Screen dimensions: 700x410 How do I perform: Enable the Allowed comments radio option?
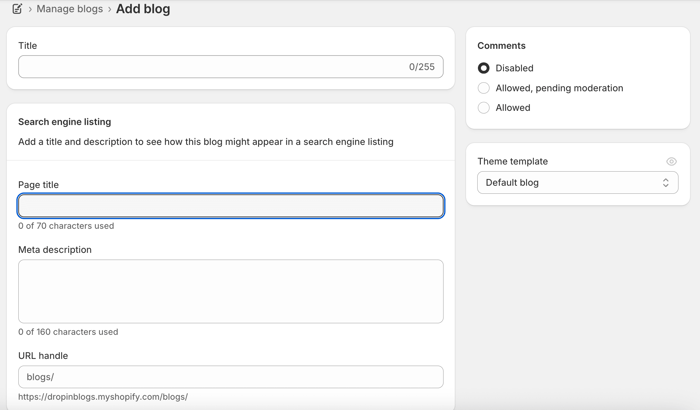click(x=484, y=108)
